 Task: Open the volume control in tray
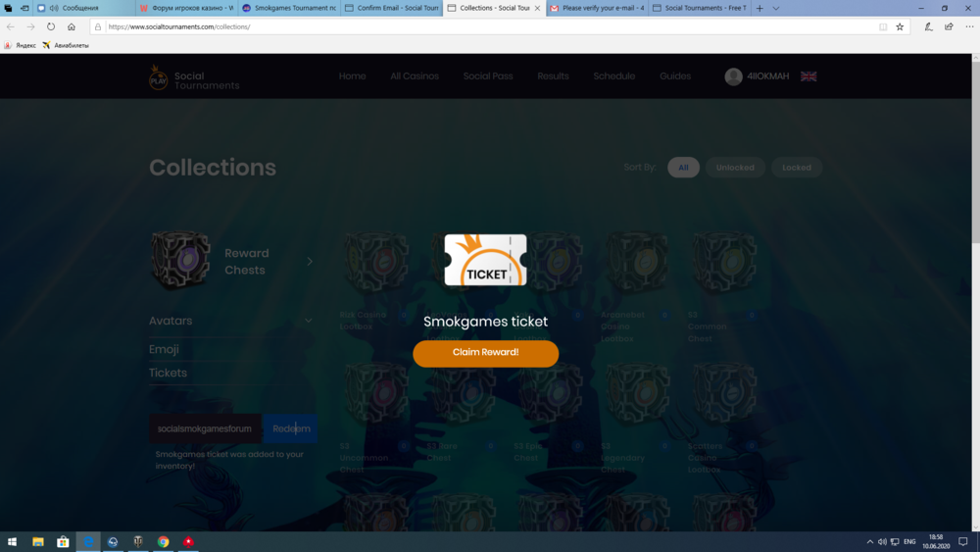point(882,542)
